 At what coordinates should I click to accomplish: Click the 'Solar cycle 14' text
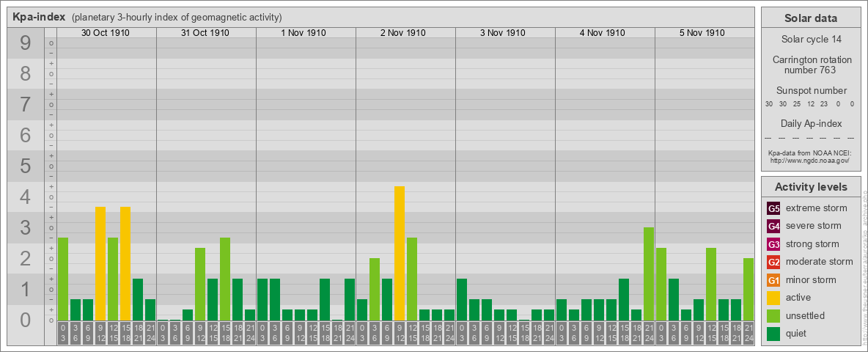coord(811,40)
